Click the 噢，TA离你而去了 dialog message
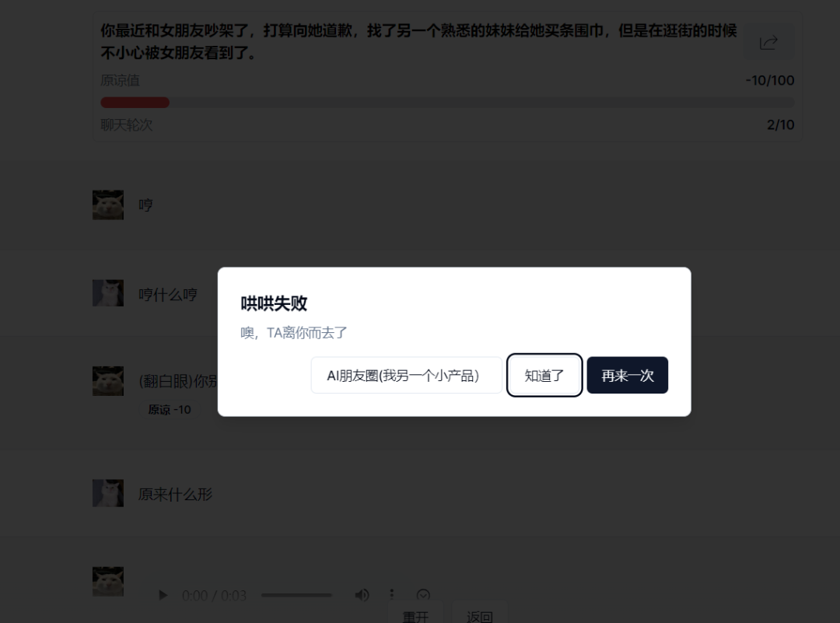The image size is (840, 623). [294, 333]
